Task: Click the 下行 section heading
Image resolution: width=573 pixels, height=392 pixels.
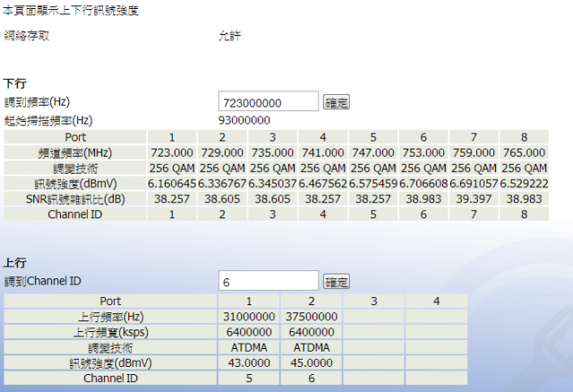Action: point(15,83)
